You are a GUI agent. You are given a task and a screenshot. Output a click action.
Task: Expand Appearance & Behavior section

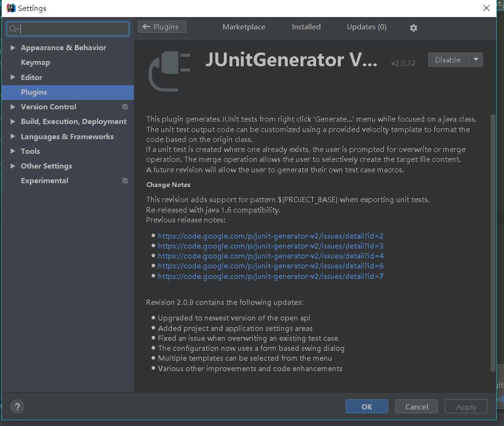point(12,48)
